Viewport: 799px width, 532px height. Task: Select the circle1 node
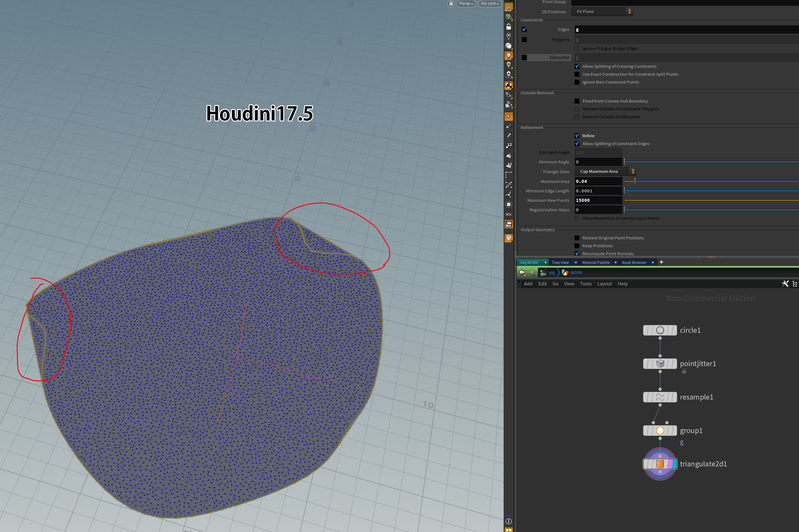coord(660,330)
